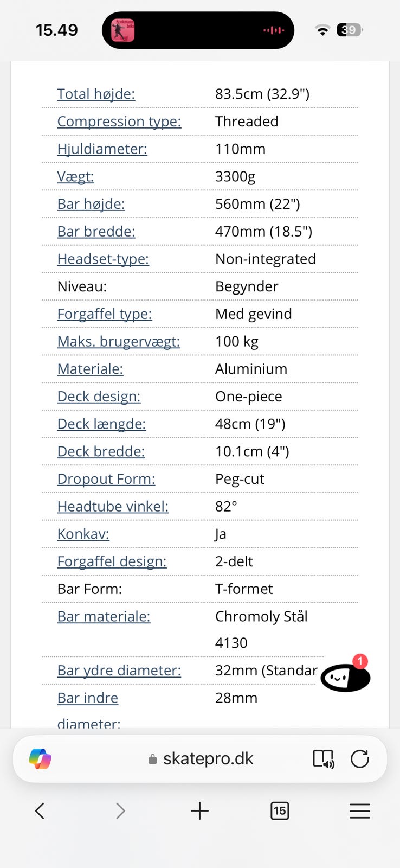Tap the 'Bar ydre diameter' link
400x868 pixels.
coord(119,671)
